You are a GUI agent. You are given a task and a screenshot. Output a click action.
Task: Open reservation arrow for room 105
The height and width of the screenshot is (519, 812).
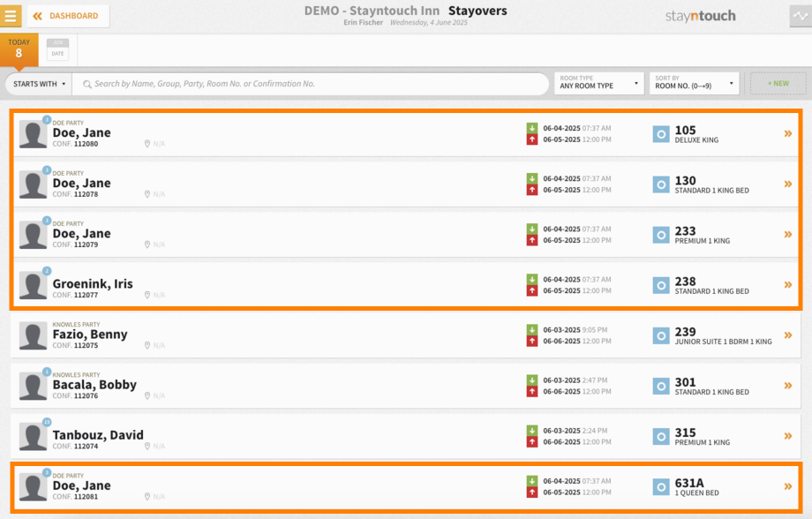(x=787, y=133)
